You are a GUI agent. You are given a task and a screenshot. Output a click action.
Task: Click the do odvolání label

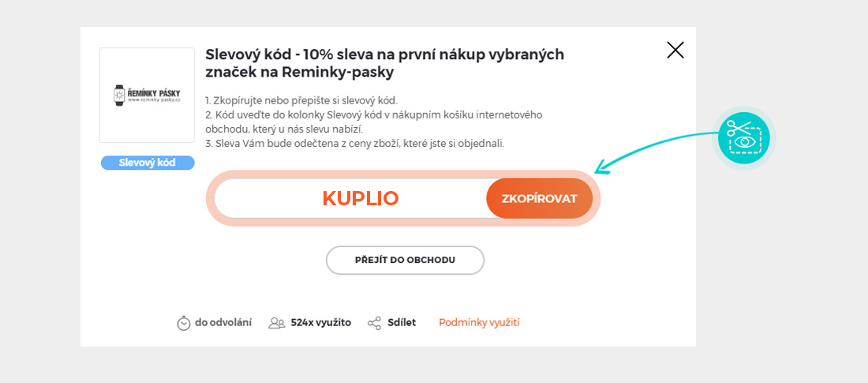point(223,322)
